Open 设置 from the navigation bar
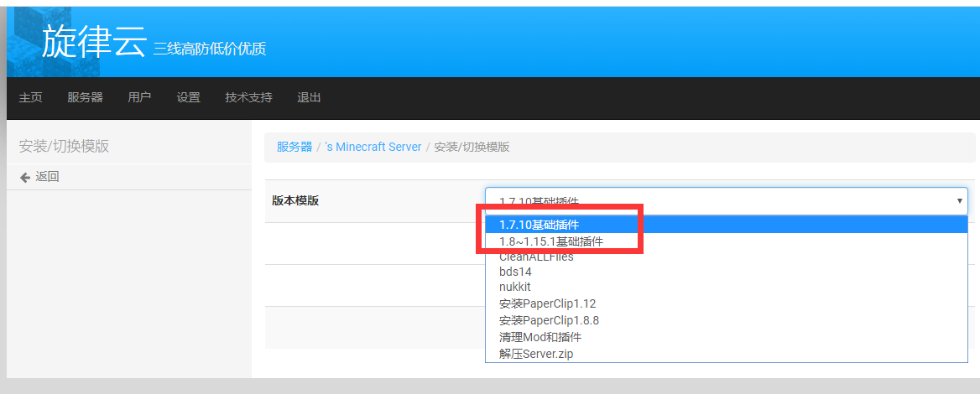The height and width of the screenshot is (394, 980). coord(188,97)
